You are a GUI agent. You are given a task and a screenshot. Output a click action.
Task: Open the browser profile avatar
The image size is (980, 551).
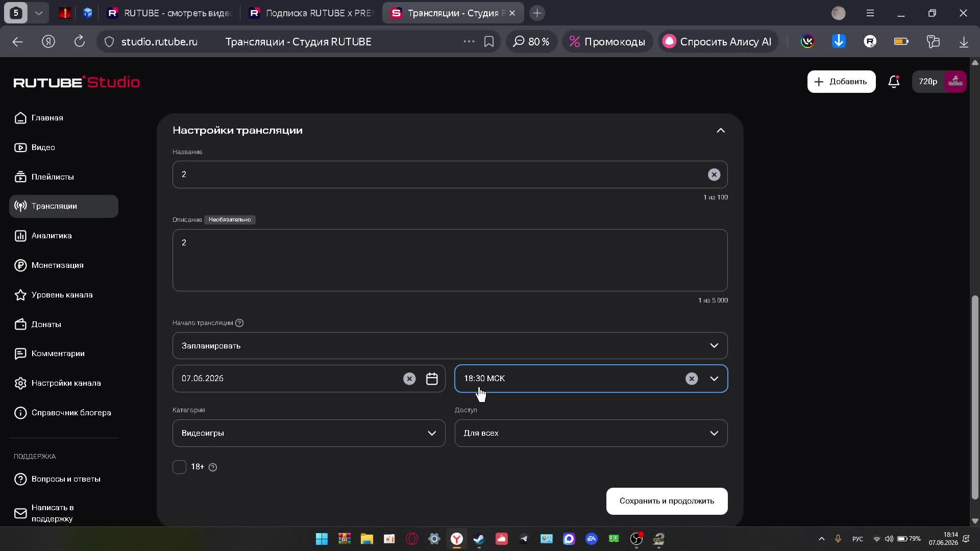click(839, 13)
